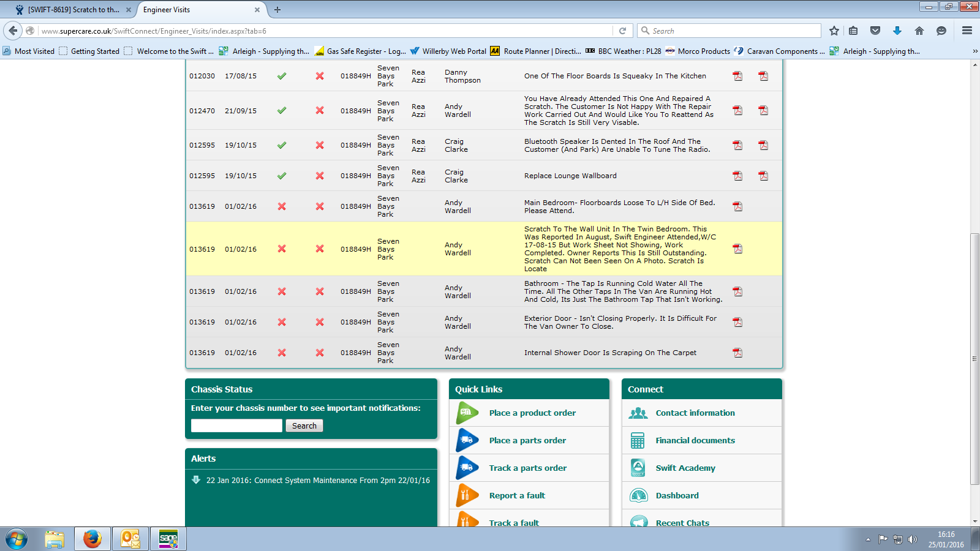
Task: Click the Place a product order icon
Action: pos(467,413)
